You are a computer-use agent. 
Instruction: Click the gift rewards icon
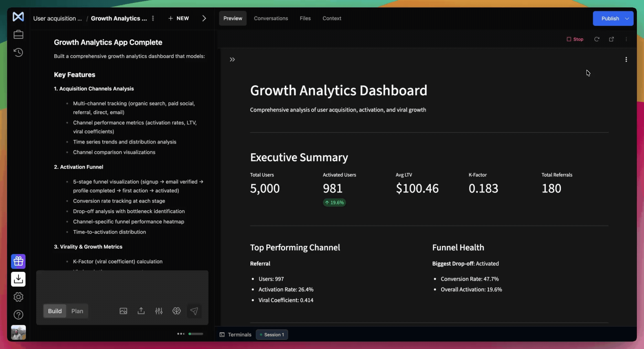pos(18,261)
